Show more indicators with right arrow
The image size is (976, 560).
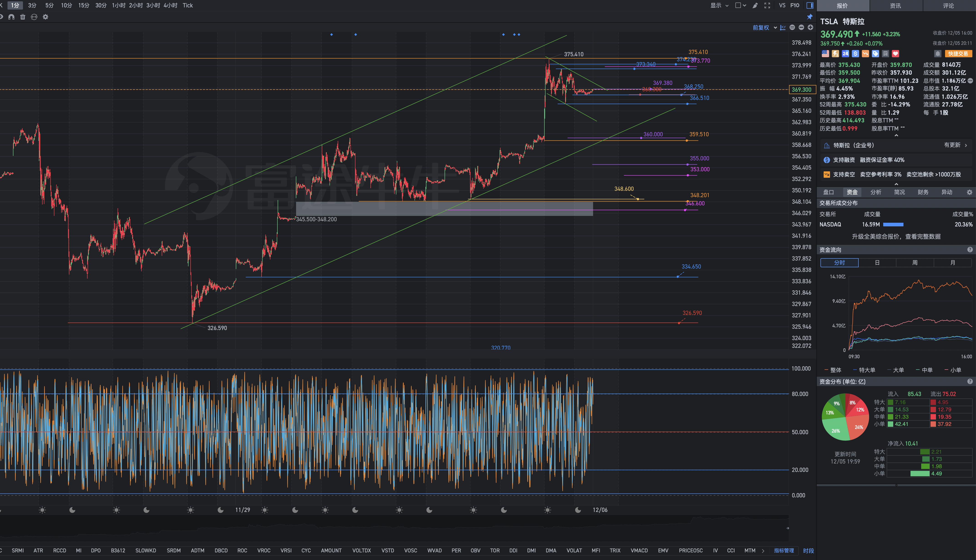coord(763,551)
